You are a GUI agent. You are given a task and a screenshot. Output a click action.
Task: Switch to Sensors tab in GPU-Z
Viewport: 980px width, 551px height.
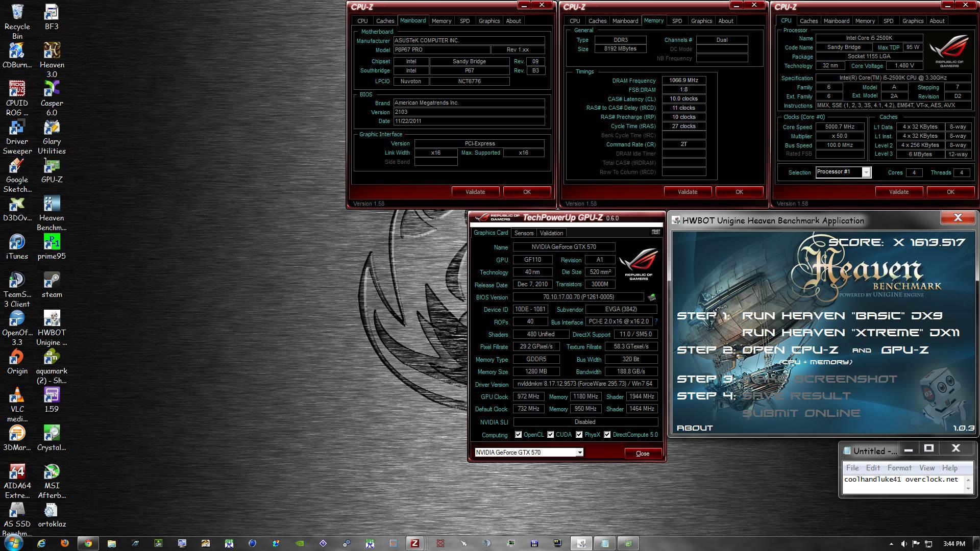pyautogui.click(x=524, y=233)
